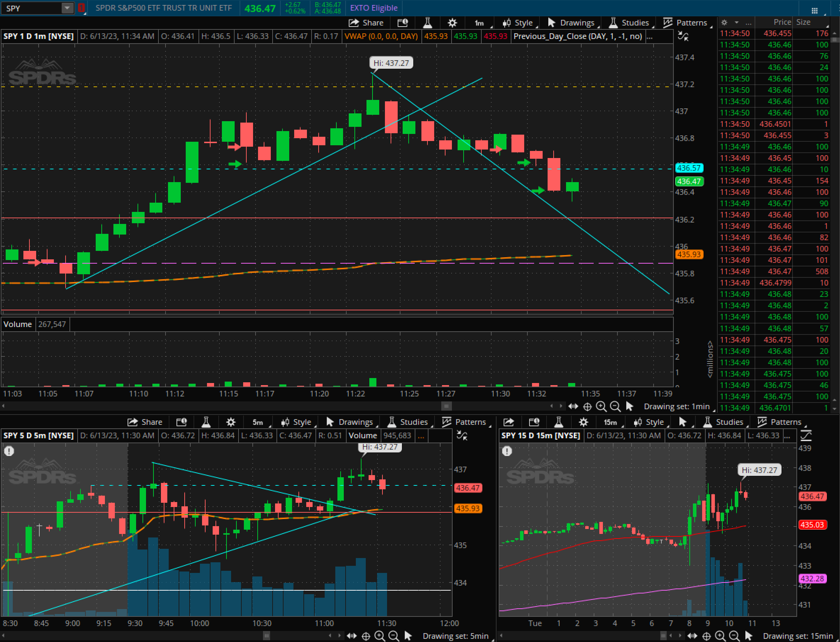The width and height of the screenshot is (840, 642).
Task: Open top chart settings gear
Action: (452, 23)
